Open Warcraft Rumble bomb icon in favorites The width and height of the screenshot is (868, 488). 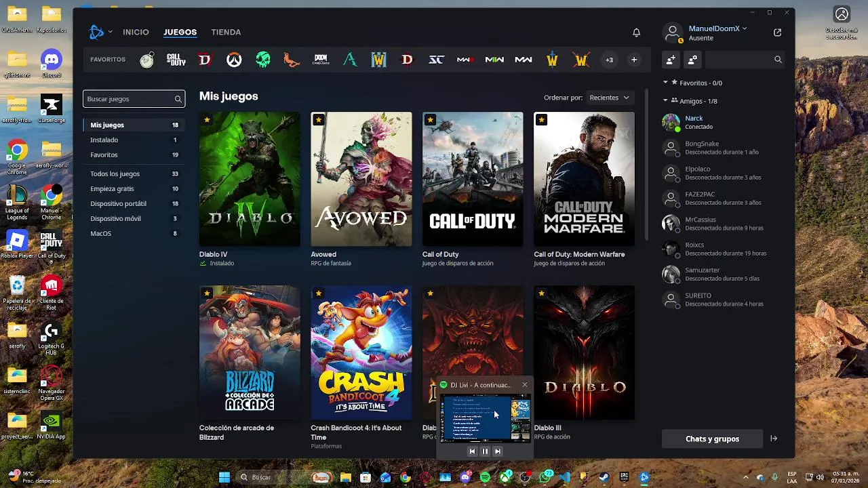pyautogui.click(x=146, y=60)
